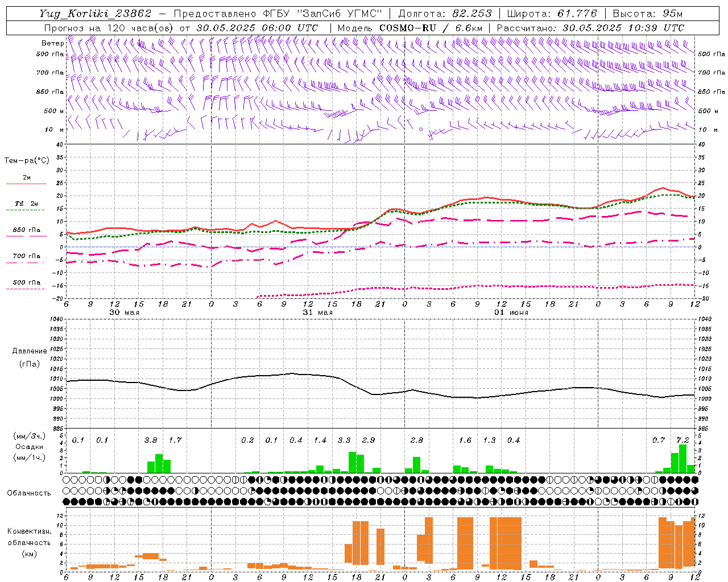Image resolution: width=728 pixels, height=582 pixels.
Task: Click the 1.6 precipitation total
Action: pos(465,440)
